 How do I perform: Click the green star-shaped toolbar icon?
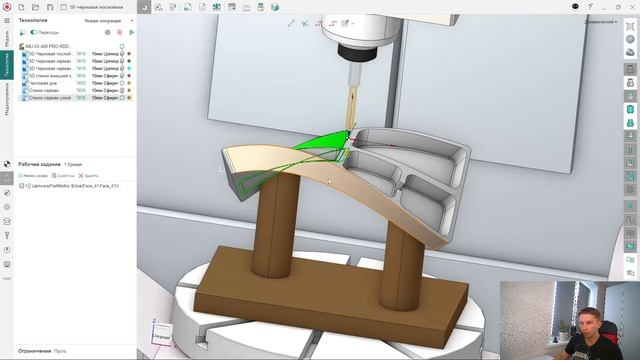[x=217, y=7]
